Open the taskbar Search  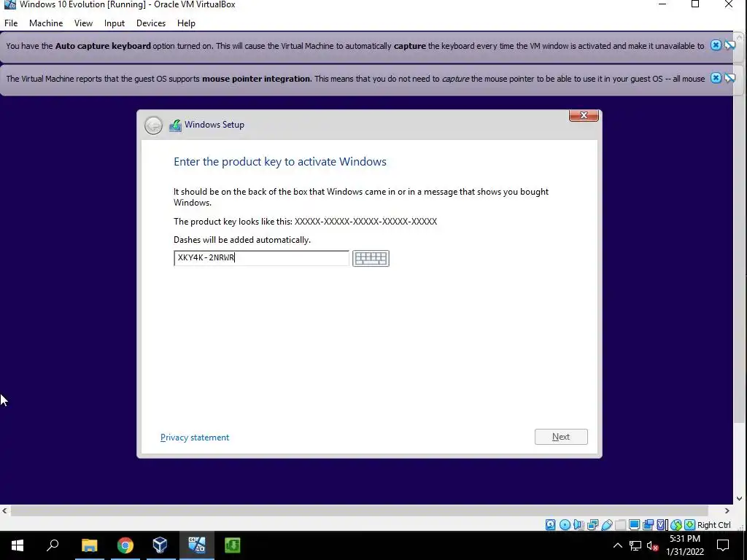[53, 545]
